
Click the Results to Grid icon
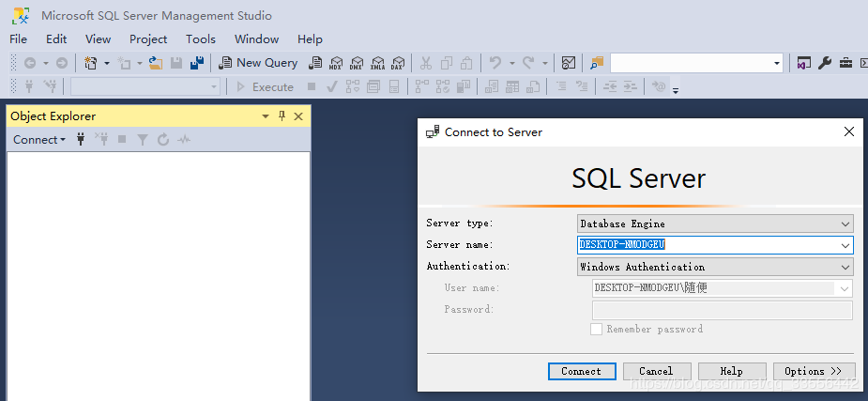(512, 87)
